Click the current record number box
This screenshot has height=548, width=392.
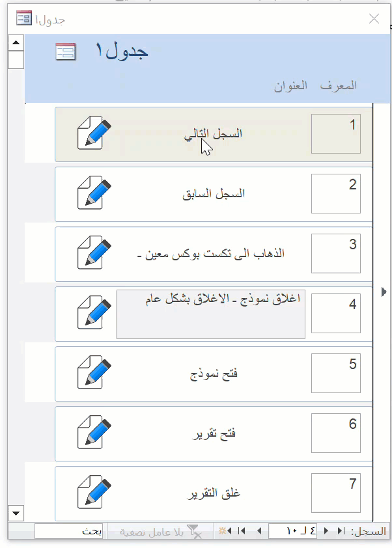pyautogui.click(x=292, y=531)
